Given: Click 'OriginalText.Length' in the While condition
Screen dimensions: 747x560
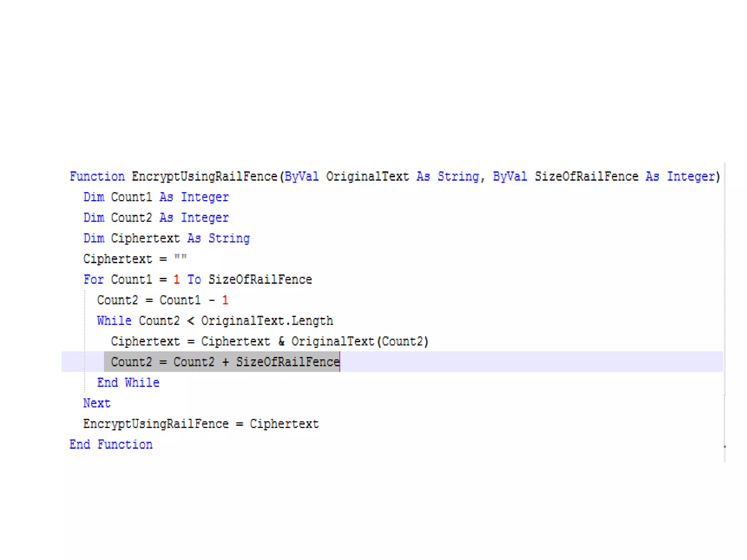Looking at the screenshot, I should (x=267, y=321).
